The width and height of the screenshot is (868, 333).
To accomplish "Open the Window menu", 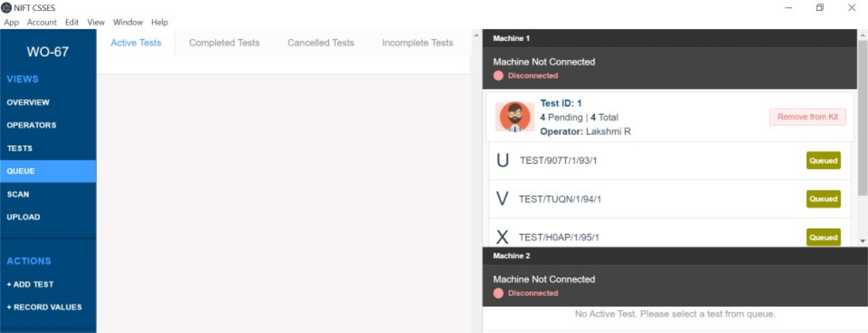I will 128,22.
